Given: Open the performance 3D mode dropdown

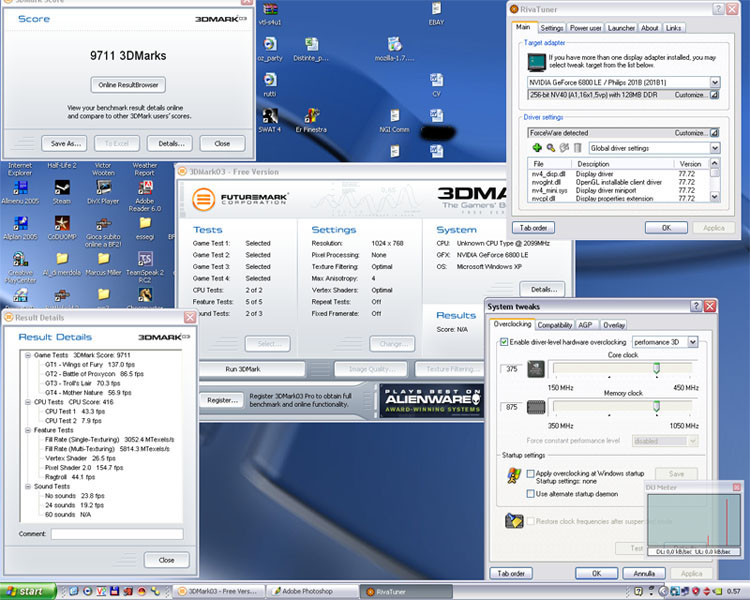Looking at the screenshot, I should click(693, 342).
